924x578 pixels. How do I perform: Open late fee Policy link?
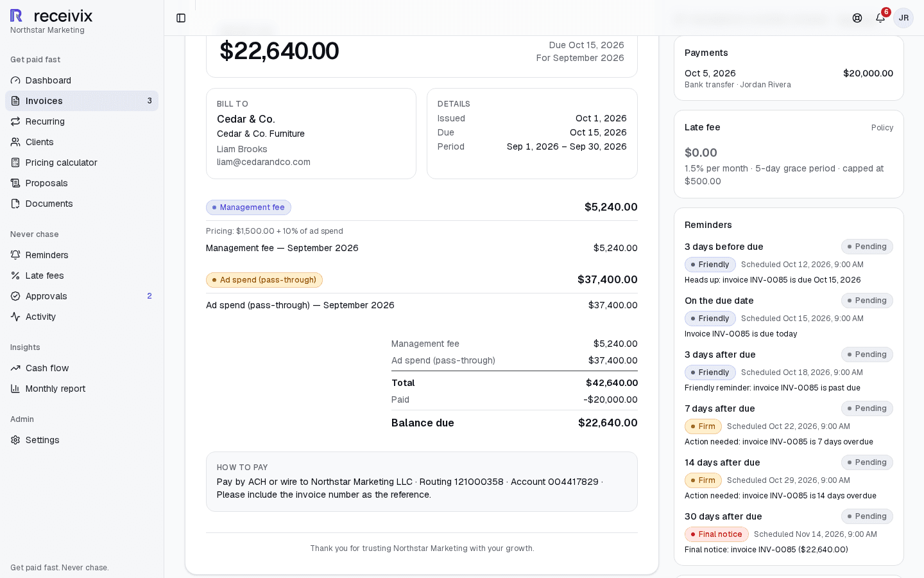click(882, 128)
